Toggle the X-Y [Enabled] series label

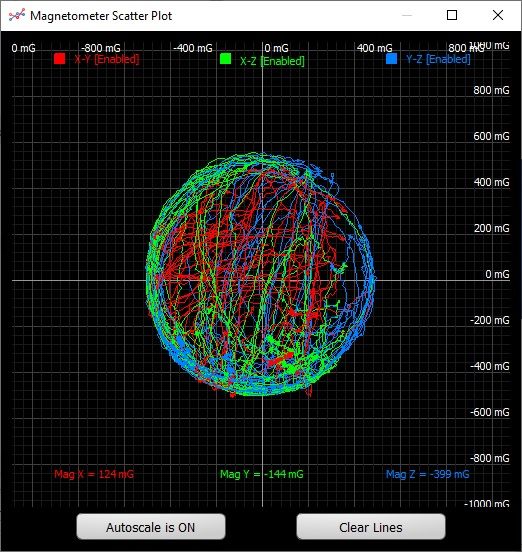pyautogui.click(x=107, y=59)
